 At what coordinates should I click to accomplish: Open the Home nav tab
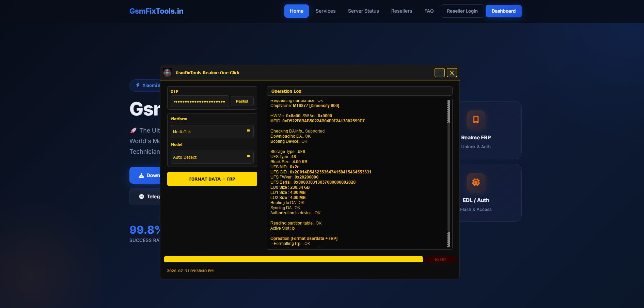(x=297, y=11)
